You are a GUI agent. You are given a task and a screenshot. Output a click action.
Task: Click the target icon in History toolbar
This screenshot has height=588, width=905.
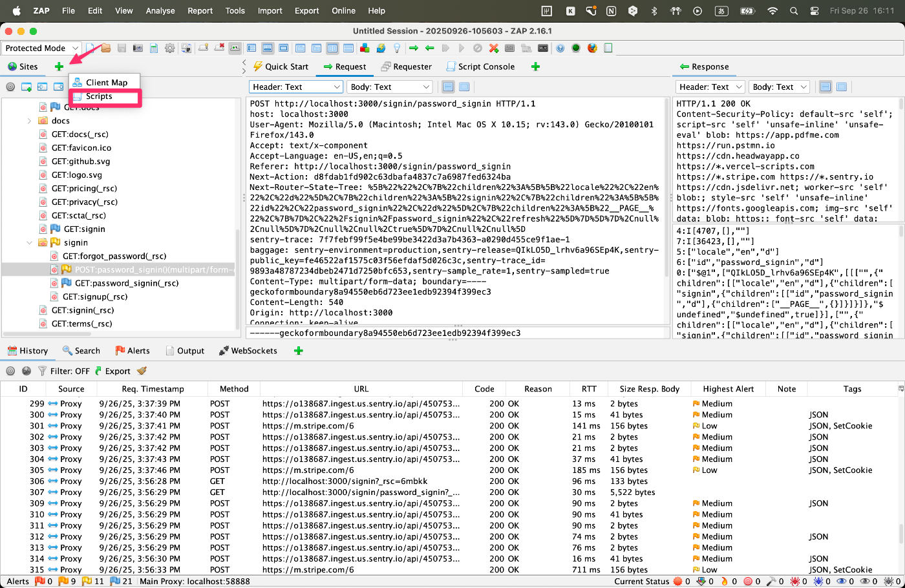(10, 371)
